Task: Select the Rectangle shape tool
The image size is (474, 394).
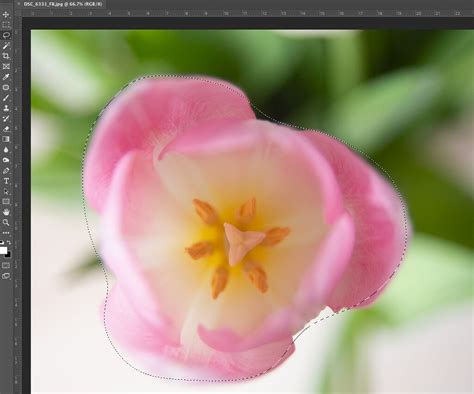Action: (x=6, y=202)
